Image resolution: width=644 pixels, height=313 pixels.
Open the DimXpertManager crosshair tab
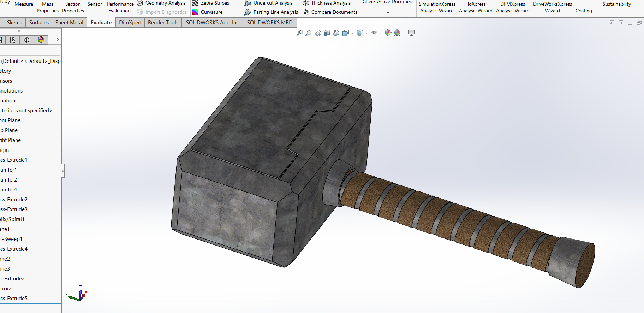[27, 40]
